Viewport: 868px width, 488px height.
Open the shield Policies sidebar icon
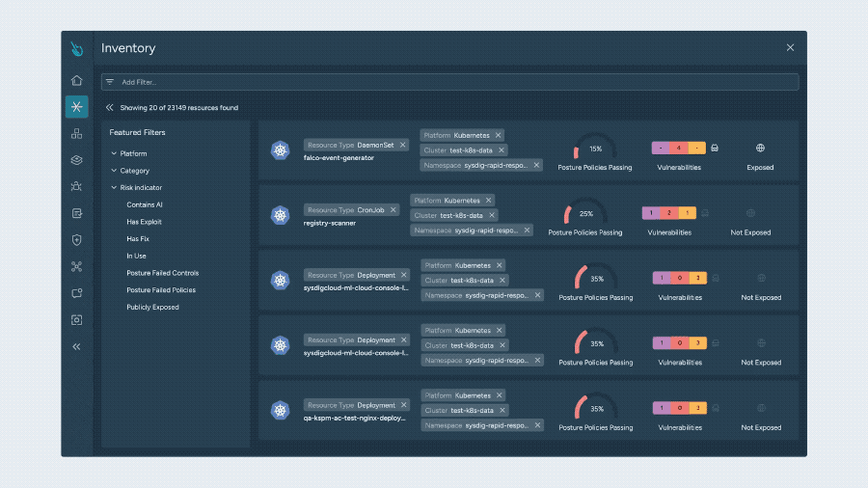click(x=76, y=239)
